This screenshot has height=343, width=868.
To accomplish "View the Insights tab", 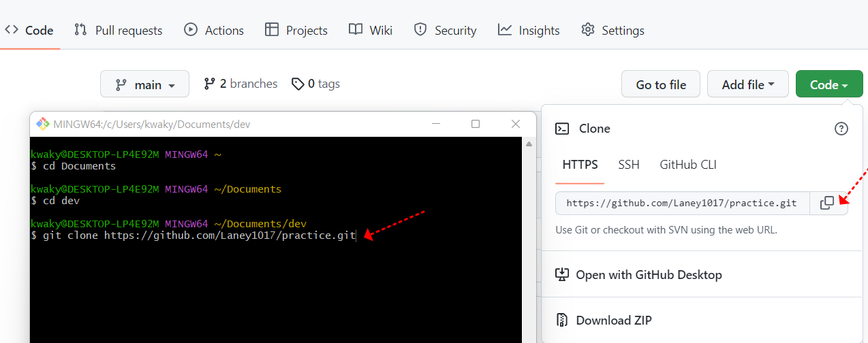I will click(529, 31).
